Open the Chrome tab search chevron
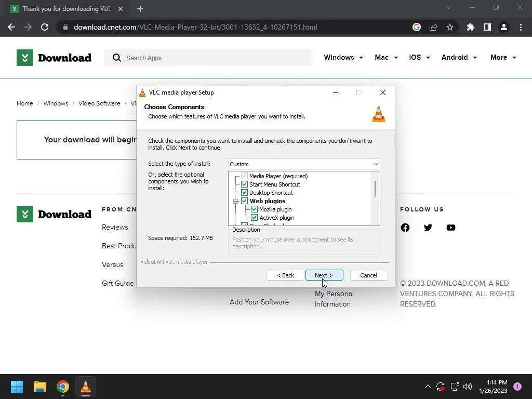This screenshot has height=399, width=532. 448,7
